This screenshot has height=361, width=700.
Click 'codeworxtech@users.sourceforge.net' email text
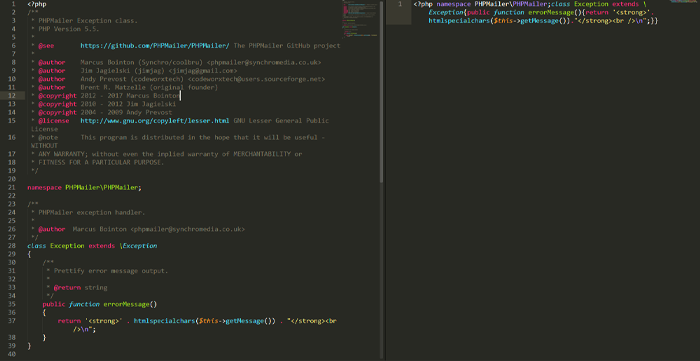point(256,79)
